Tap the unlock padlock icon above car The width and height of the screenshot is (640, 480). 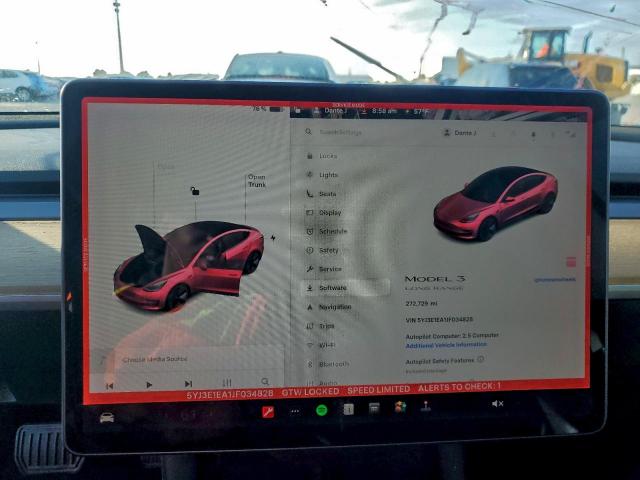click(x=195, y=191)
